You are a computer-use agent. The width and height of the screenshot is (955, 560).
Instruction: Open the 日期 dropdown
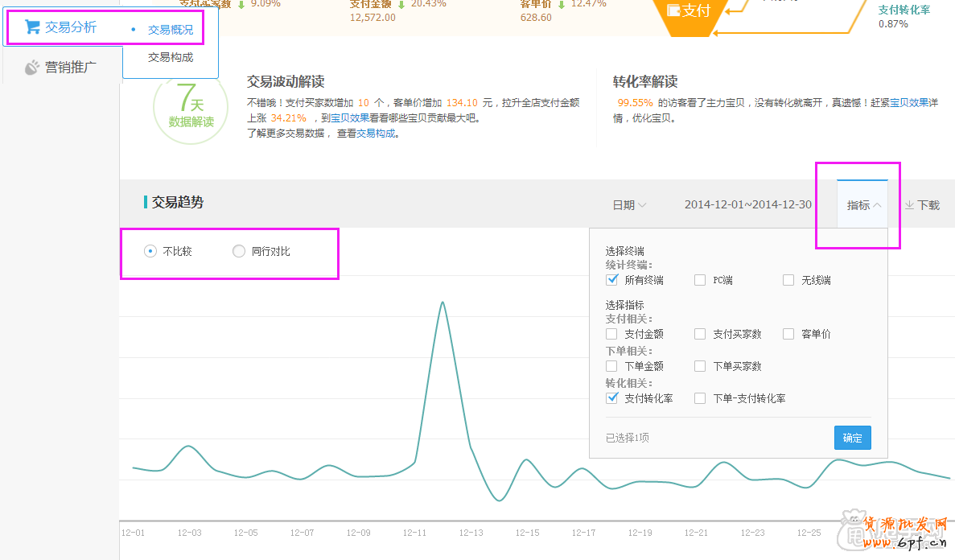(629, 205)
